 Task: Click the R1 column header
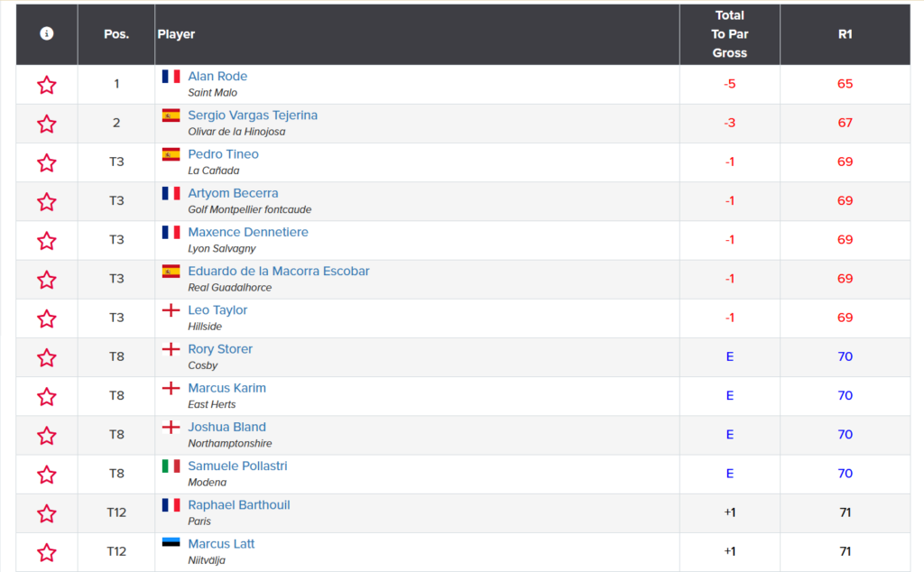point(845,34)
